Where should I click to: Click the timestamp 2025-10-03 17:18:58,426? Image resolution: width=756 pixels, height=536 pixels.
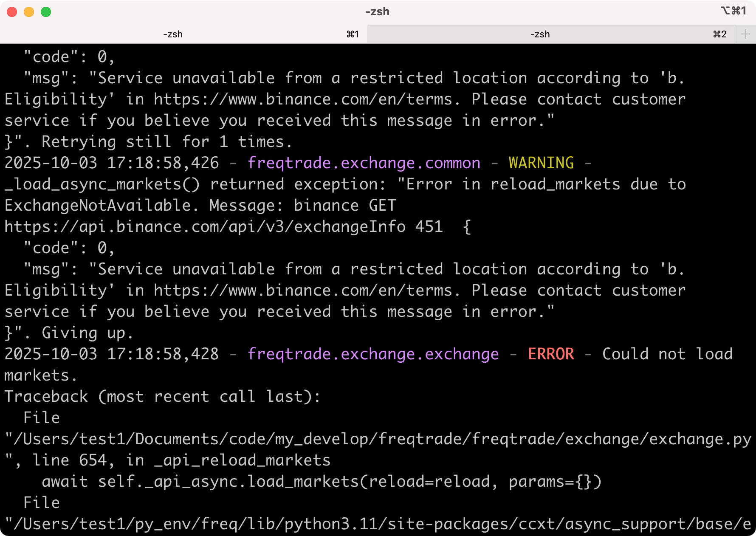112,163
